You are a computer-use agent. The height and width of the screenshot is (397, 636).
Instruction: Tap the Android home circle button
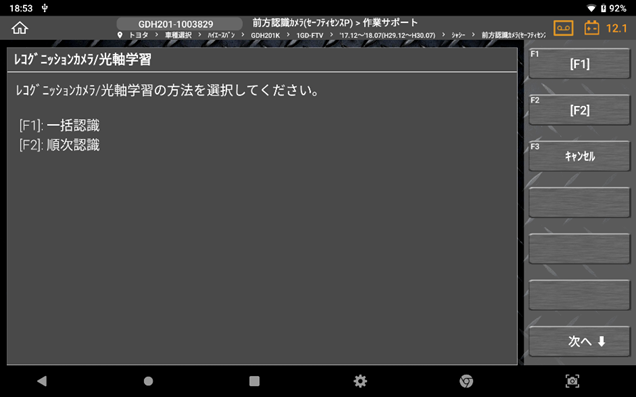pos(148,381)
